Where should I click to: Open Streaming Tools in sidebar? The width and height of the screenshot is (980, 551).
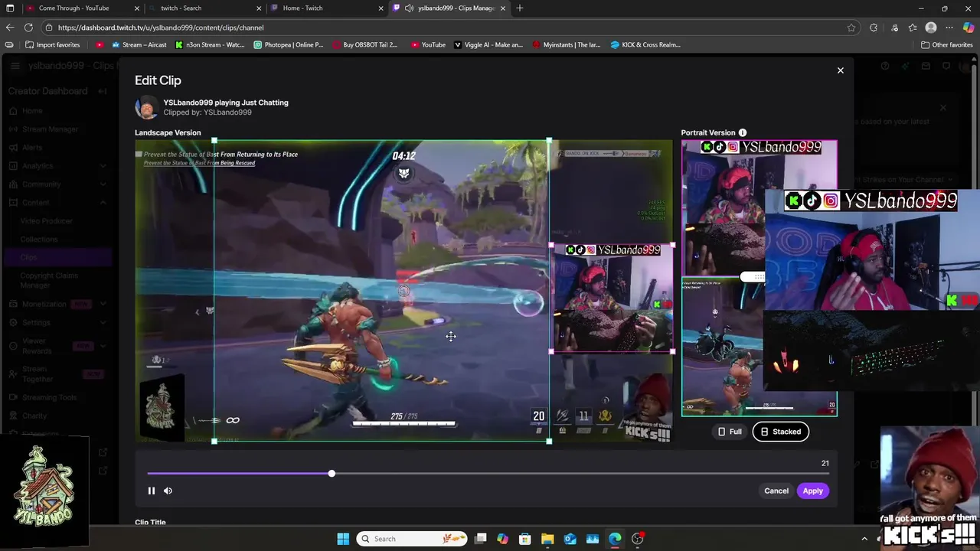pyautogui.click(x=49, y=397)
